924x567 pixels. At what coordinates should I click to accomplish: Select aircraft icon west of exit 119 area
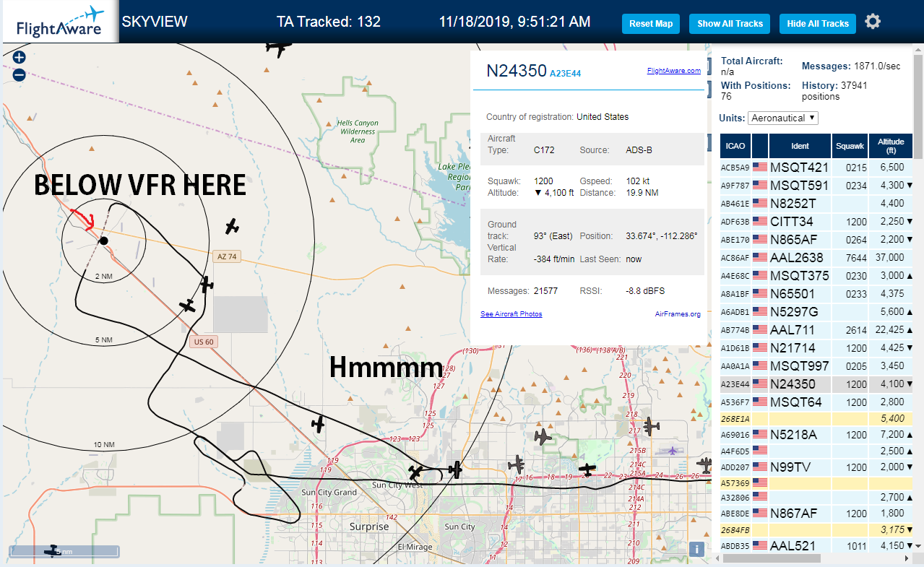point(318,425)
